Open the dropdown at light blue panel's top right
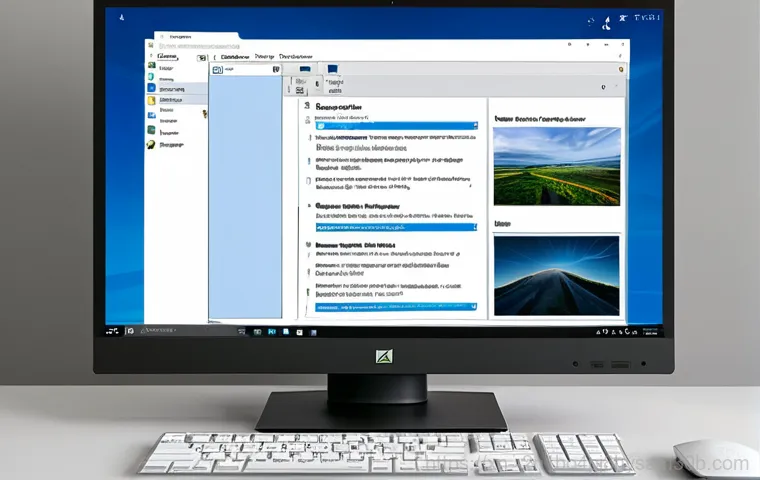 click(275, 70)
